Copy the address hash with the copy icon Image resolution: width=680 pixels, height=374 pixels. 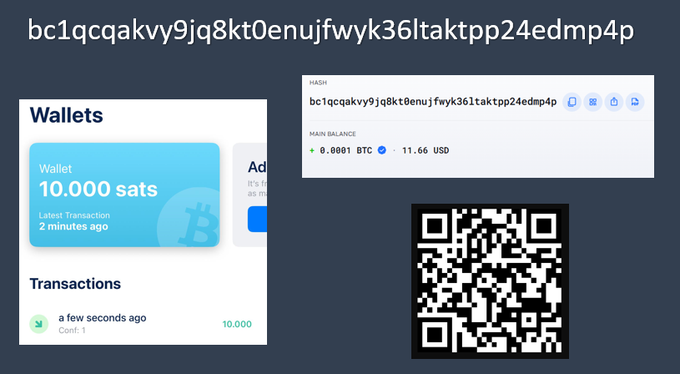(x=572, y=102)
